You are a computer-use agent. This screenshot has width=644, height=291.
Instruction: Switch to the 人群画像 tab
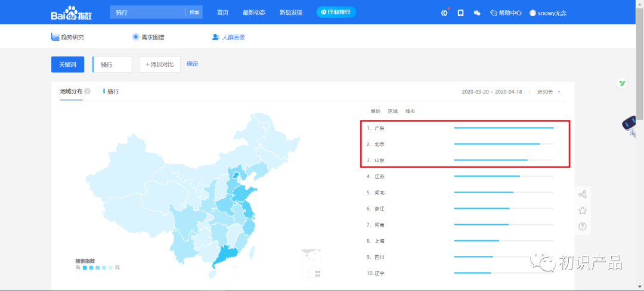pos(228,38)
